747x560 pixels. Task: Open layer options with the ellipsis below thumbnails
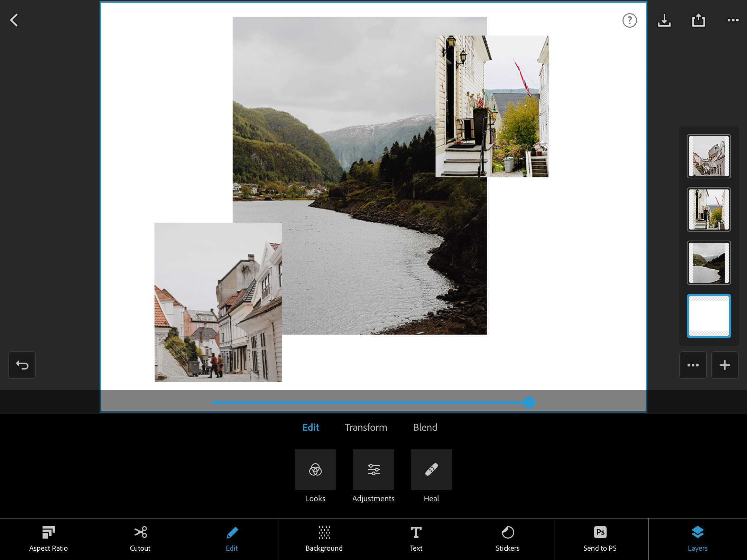click(x=693, y=365)
